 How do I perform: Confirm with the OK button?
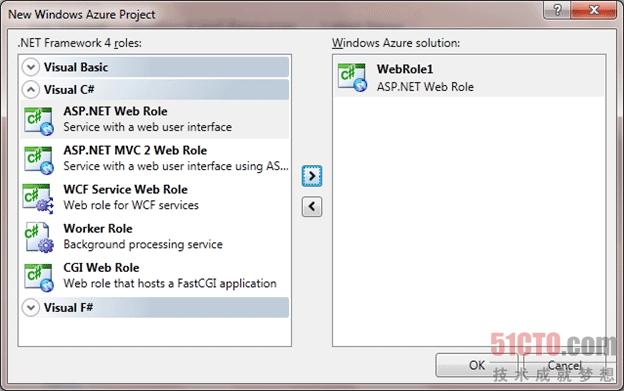[477, 365]
